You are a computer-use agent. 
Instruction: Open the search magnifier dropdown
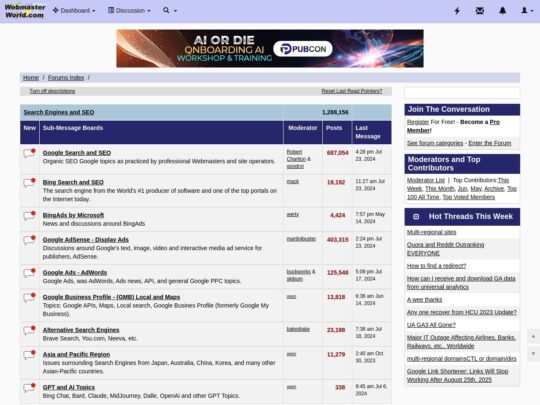click(x=170, y=11)
